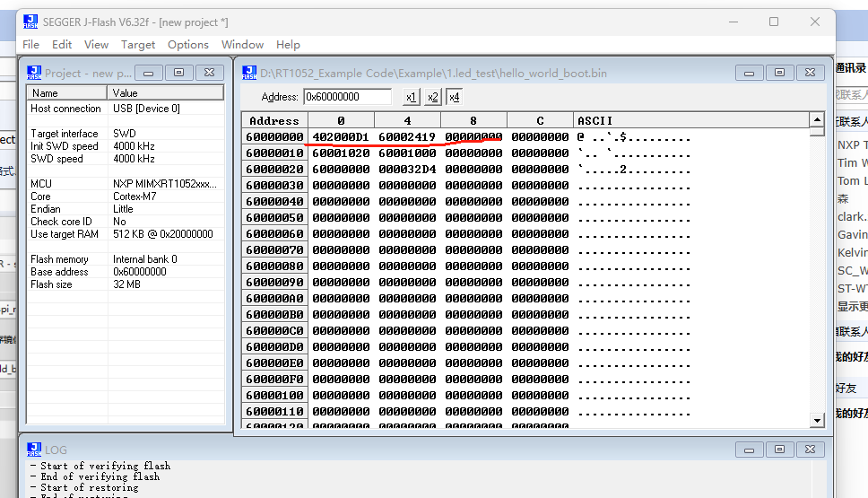Close the Project panel
The width and height of the screenshot is (868, 498).
pos(209,73)
